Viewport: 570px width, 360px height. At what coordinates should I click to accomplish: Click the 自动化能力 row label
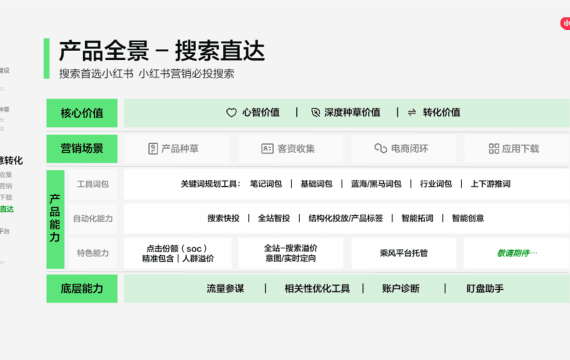click(93, 219)
